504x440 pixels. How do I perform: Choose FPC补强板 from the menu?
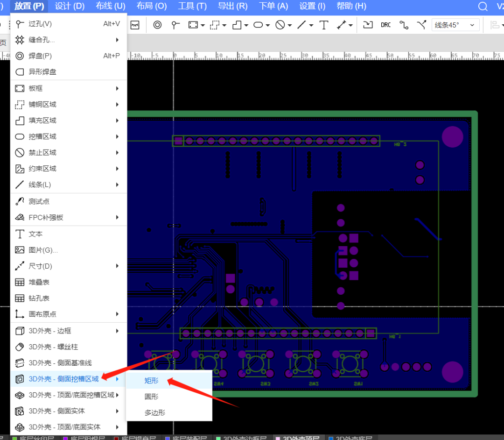[x=69, y=217]
